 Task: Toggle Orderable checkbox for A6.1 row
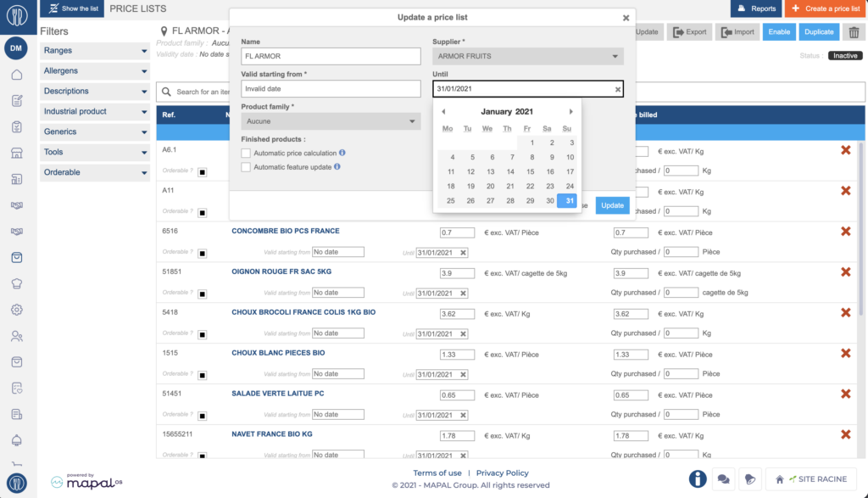[202, 171]
